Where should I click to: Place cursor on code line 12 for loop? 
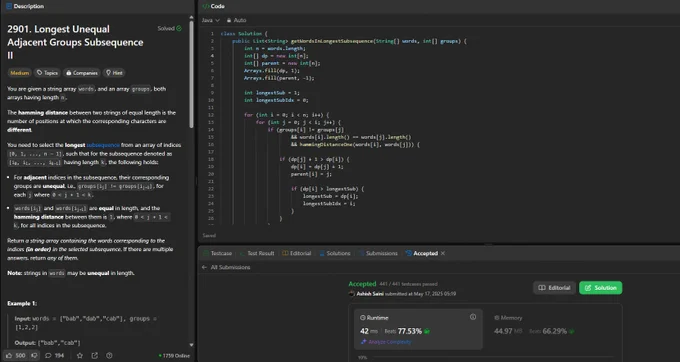point(286,115)
